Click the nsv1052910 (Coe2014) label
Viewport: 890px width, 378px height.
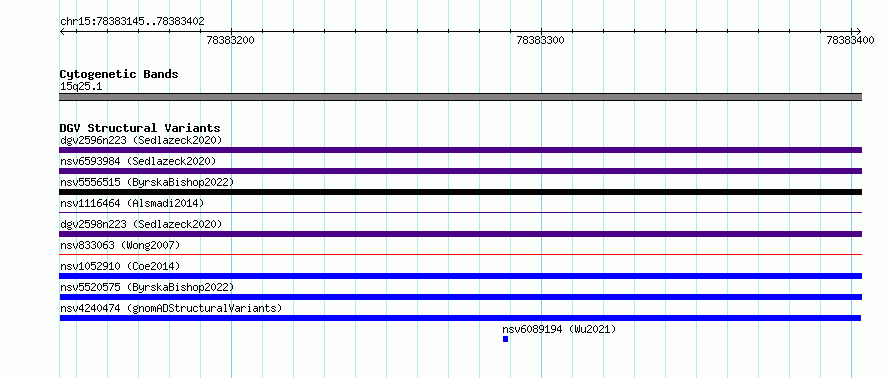[120, 266]
